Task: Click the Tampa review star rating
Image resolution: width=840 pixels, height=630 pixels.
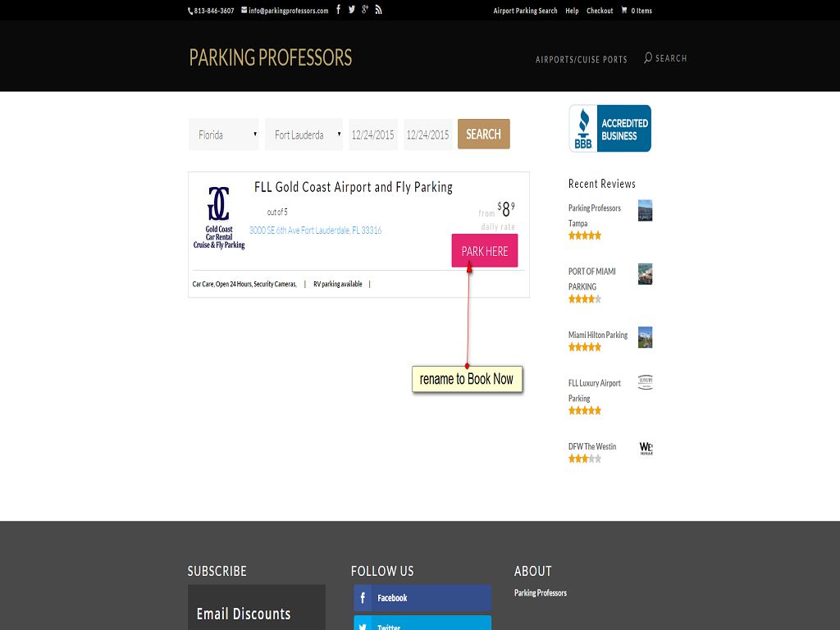Action: pos(584,235)
